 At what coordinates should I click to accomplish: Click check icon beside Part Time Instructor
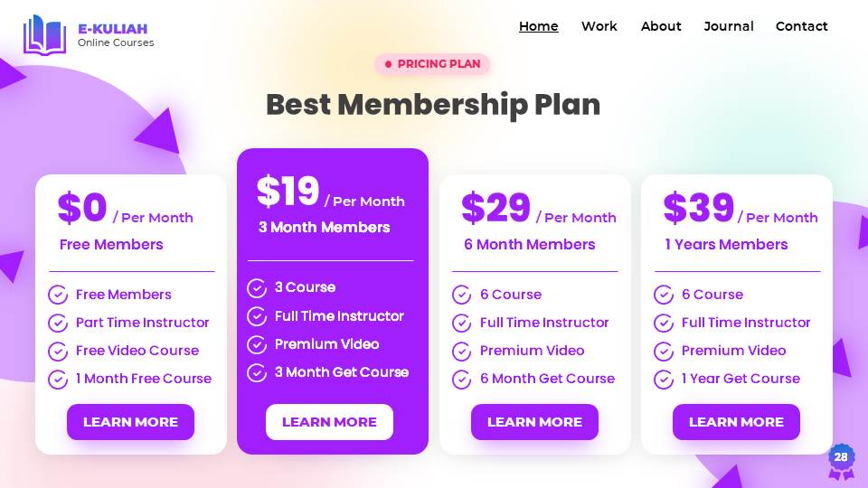(58, 323)
